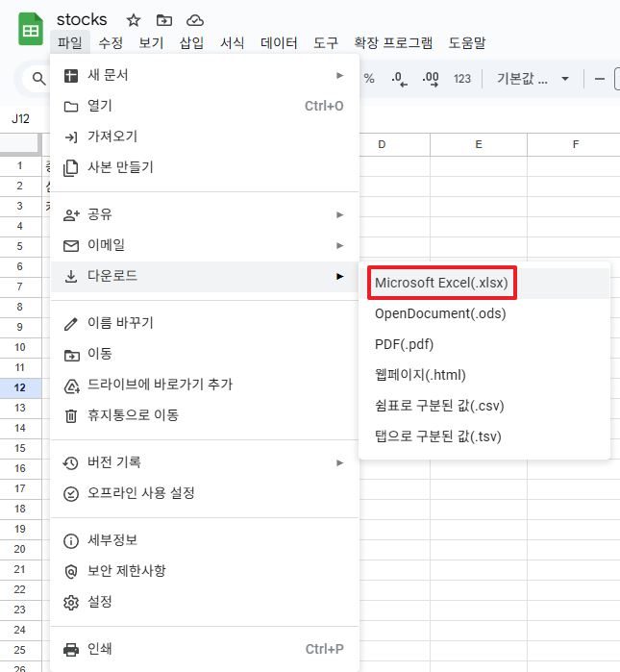Open the 데이터 menu
Screen dimensions: 620x672
(279, 43)
